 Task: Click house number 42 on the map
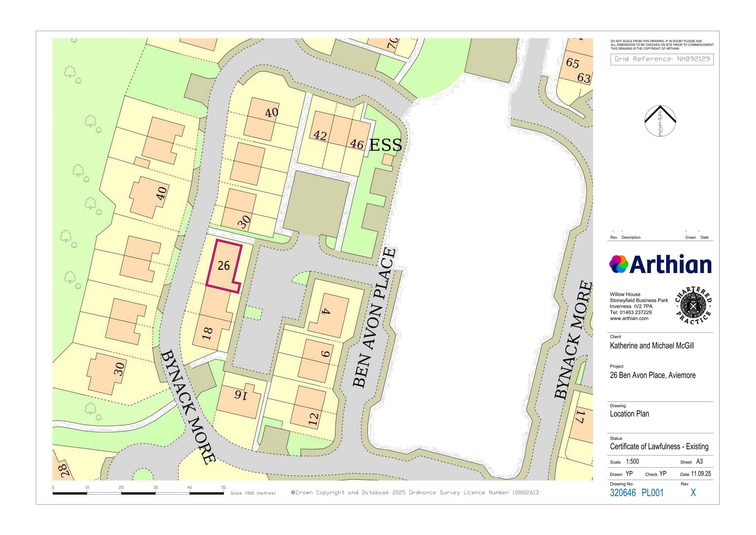point(320,135)
